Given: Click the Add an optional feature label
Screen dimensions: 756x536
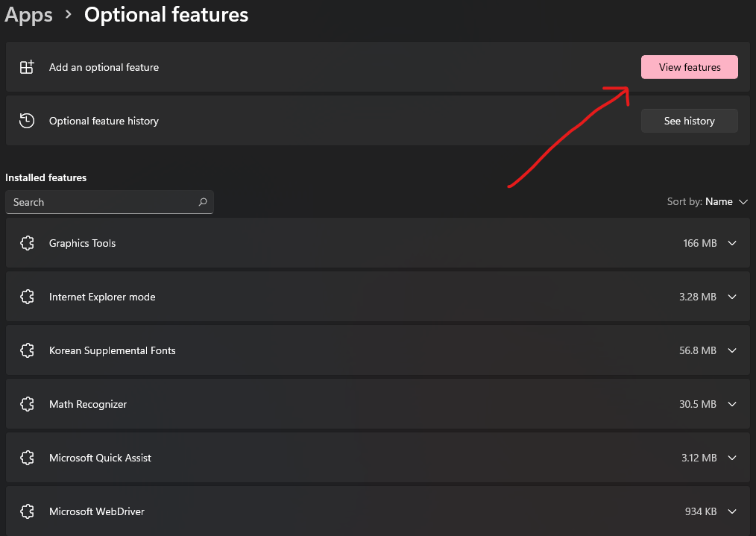Looking at the screenshot, I should point(104,67).
